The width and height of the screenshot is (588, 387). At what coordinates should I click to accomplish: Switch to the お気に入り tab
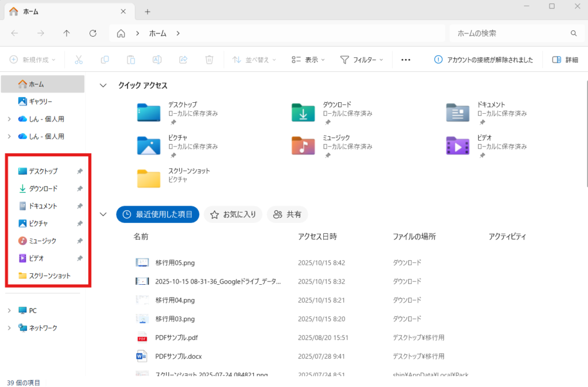coord(233,214)
